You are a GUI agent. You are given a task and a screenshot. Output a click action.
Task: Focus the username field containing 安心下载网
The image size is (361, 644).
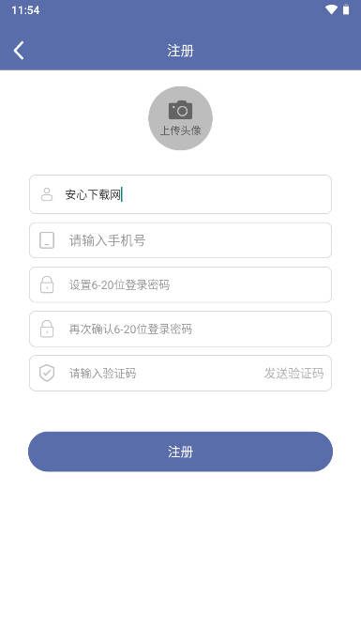click(x=180, y=194)
